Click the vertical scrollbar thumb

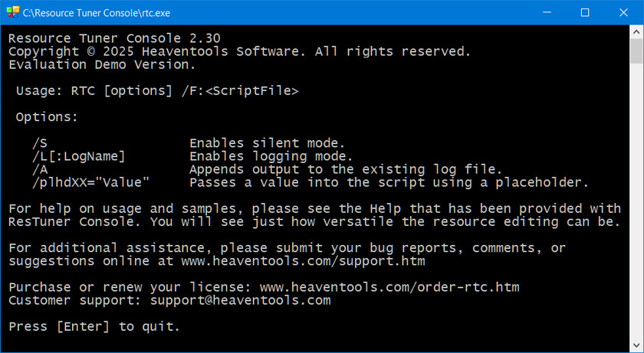(636, 52)
